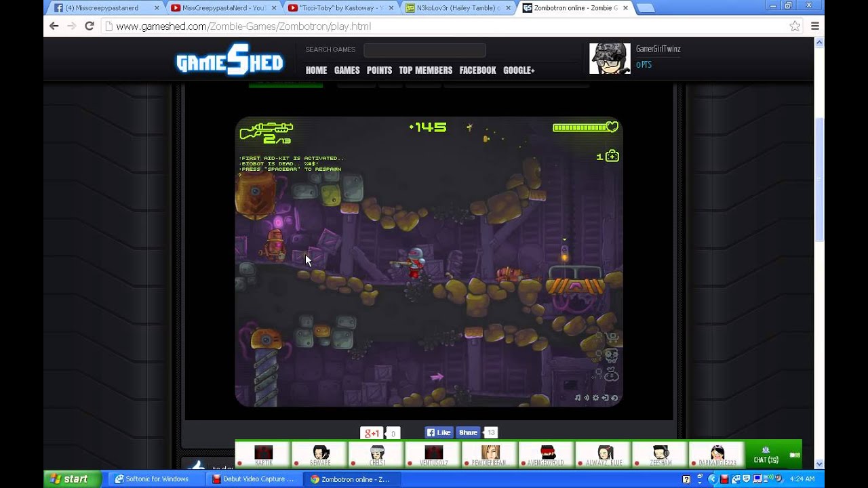This screenshot has width=868, height=488.
Task: Click the game restart level icon
Action: tap(614, 398)
